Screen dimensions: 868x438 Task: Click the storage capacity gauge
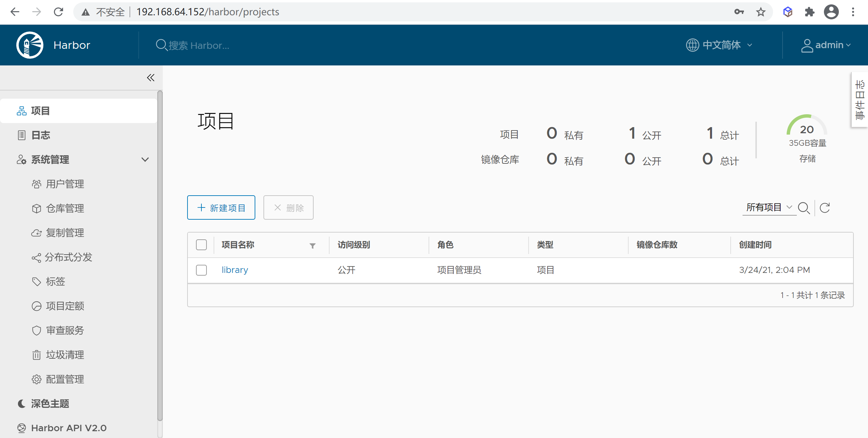pos(807,125)
